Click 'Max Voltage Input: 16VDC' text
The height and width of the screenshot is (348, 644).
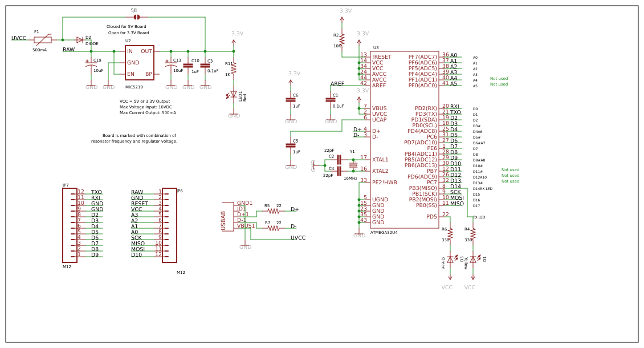click(146, 107)
